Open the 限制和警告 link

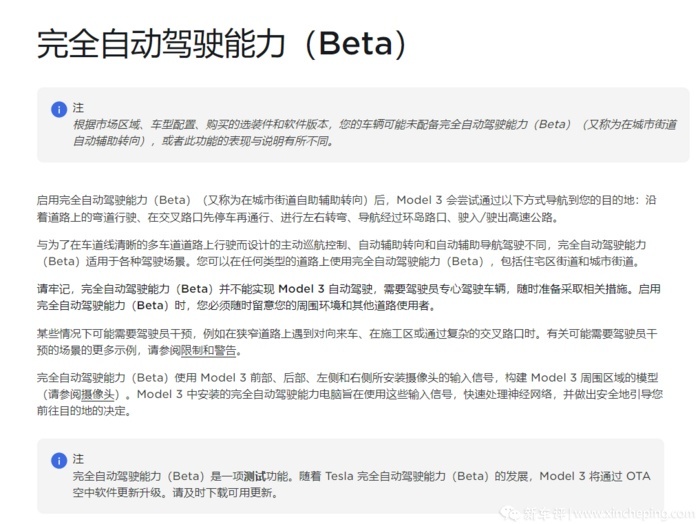[208, 350]
